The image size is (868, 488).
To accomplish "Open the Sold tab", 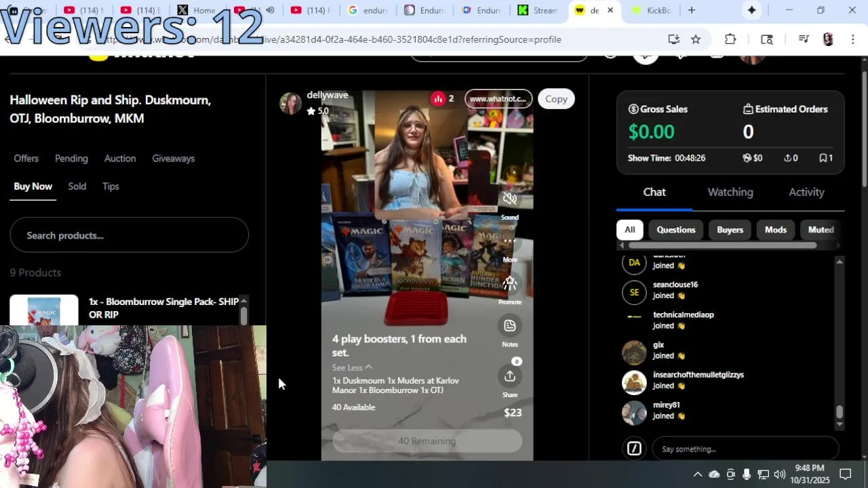I will coord(77,186).
